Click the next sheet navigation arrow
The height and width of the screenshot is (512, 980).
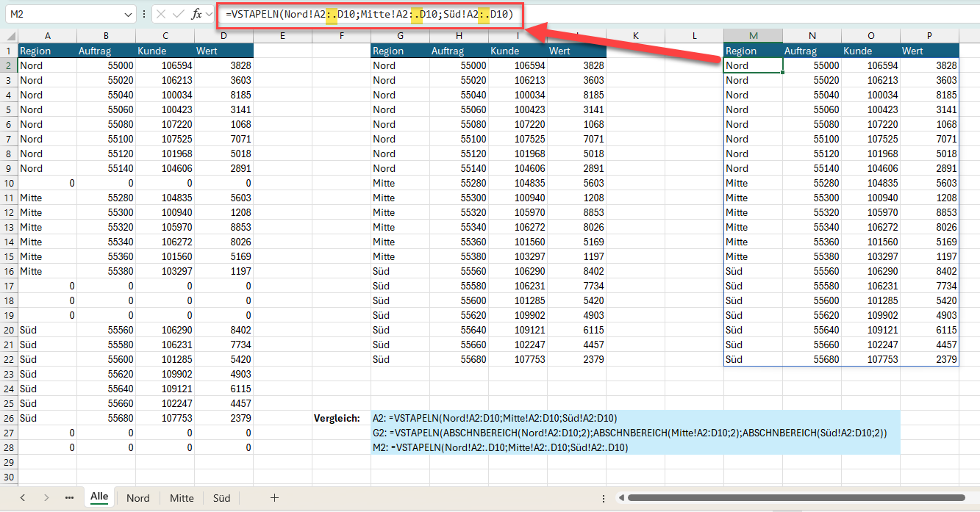46,498
